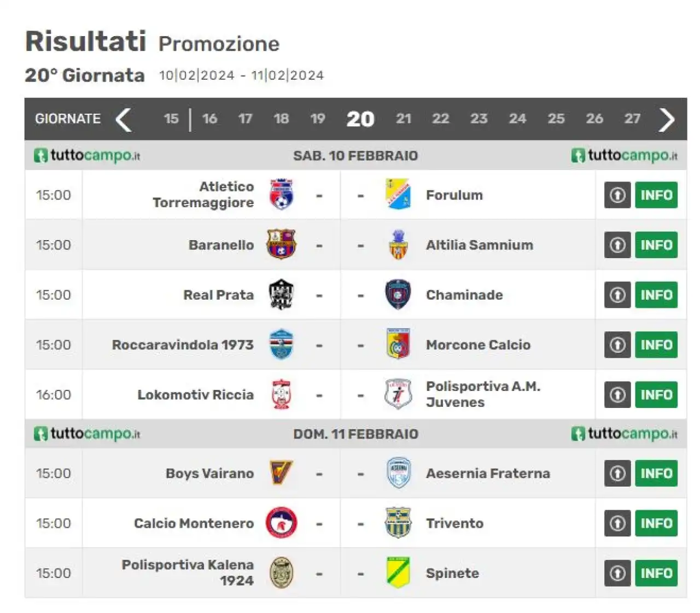
Task: Advance giornate with right arrow
Action: pos(667,119)
